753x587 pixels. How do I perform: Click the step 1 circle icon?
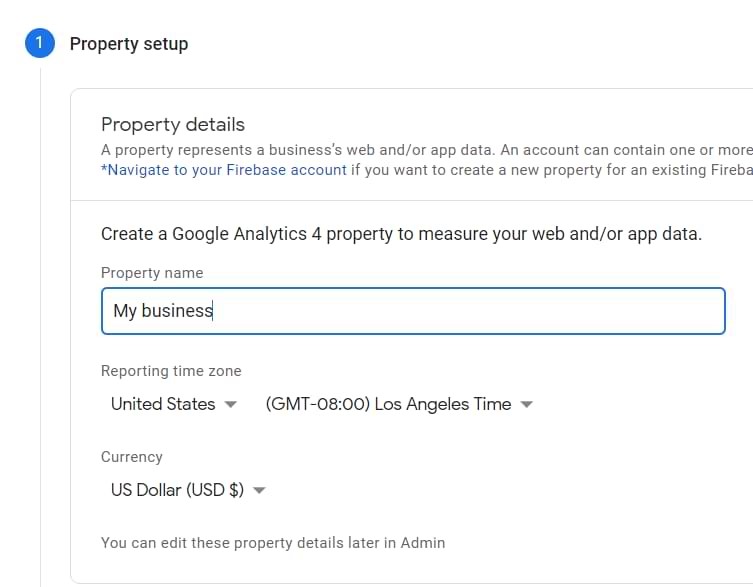tap(39, 44)
